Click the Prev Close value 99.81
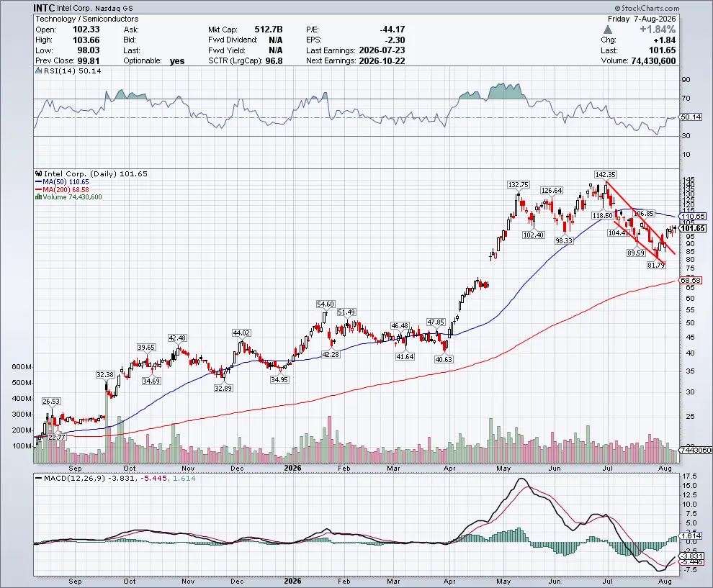The height and width of the screenshot is (588, 713). [89, 60]
